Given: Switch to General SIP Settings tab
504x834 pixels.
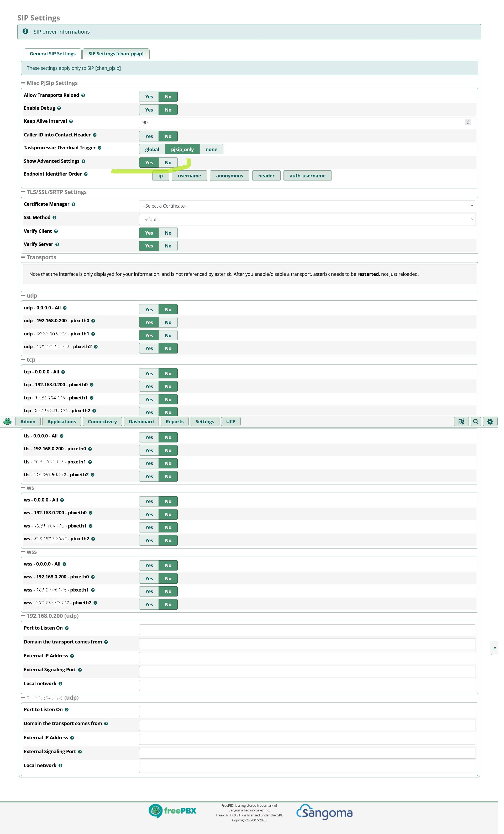Looking at the screenshot, I should tap(52, 54).
